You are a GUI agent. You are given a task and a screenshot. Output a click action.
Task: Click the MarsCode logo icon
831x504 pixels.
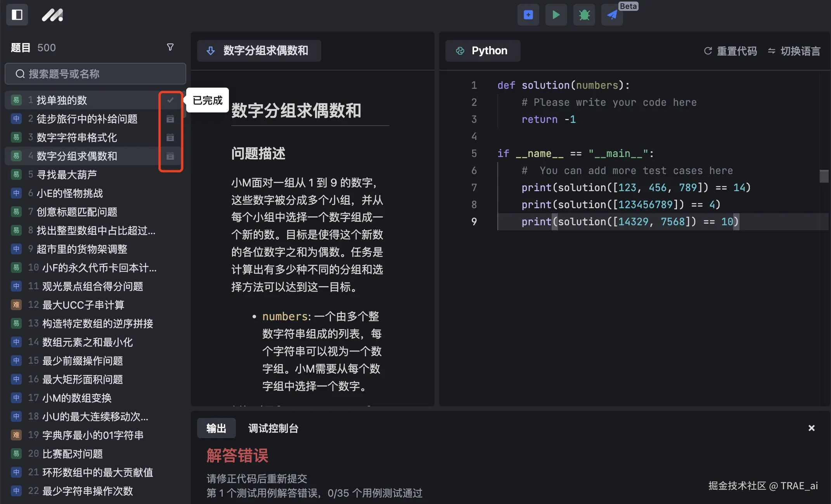[x=52, y=15]
